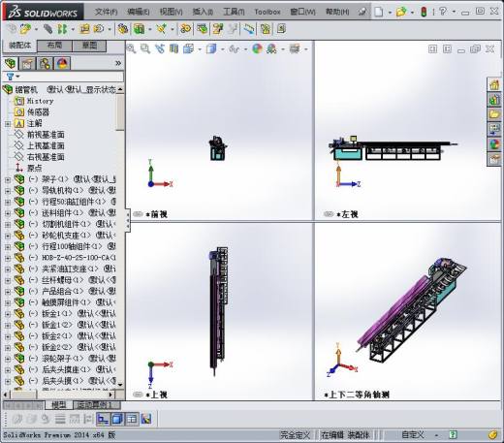This screenshot has width=504, height=443.
Task: Click the Help question mark button
Action: (x=443, y=12)
